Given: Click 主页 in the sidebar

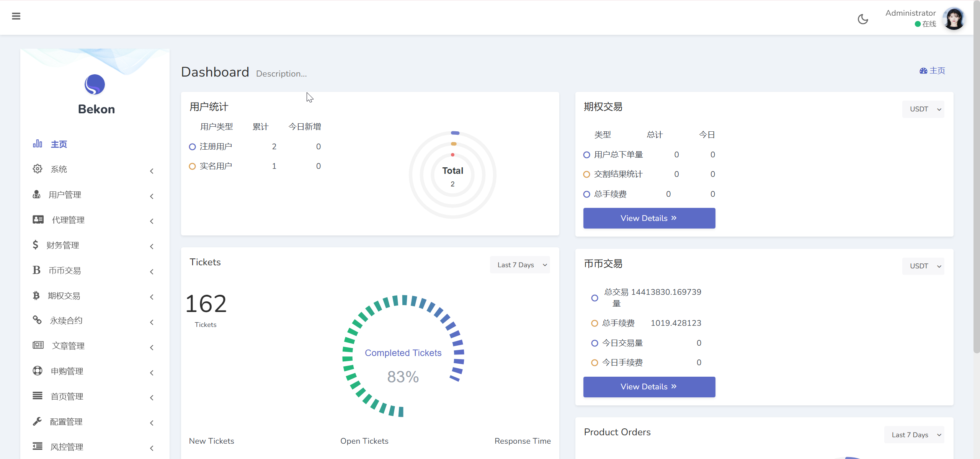Looking at the screenshot, I should tap(59, 144).
